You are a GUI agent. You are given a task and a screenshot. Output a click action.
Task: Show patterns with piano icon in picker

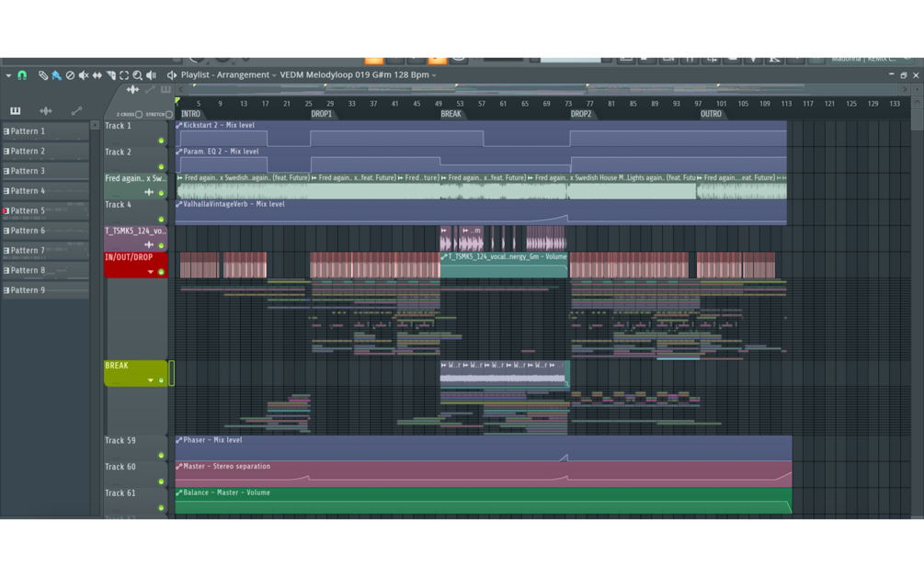16,110
